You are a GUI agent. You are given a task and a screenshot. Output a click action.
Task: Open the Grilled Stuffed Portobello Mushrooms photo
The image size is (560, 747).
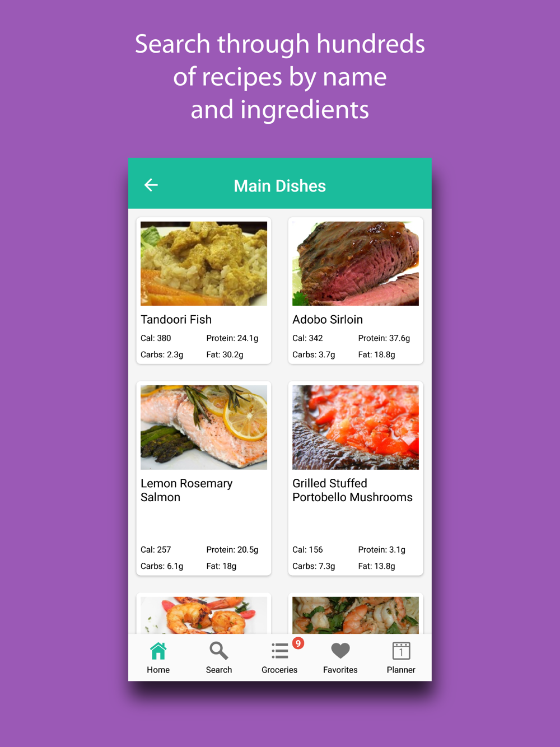(356, 427)
